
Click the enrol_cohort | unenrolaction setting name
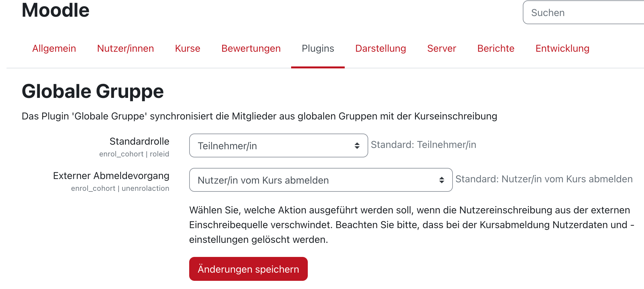(120, 189)
